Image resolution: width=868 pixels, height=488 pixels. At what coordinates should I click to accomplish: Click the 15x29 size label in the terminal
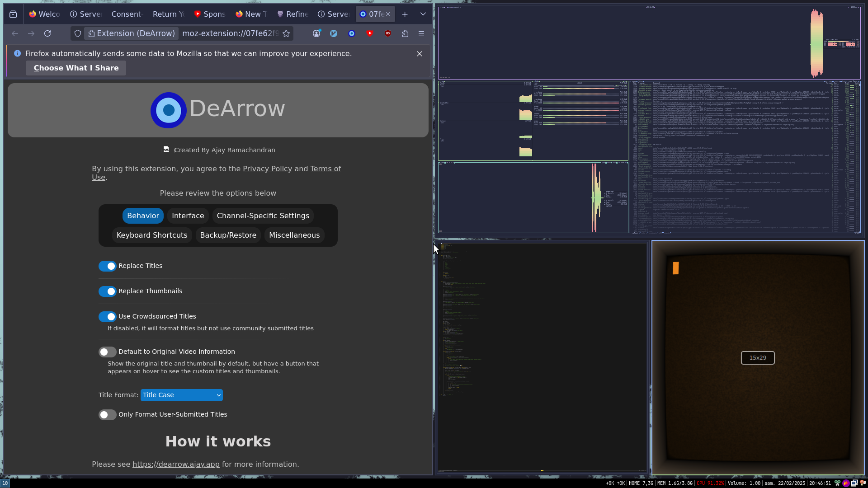click(758, 358)
